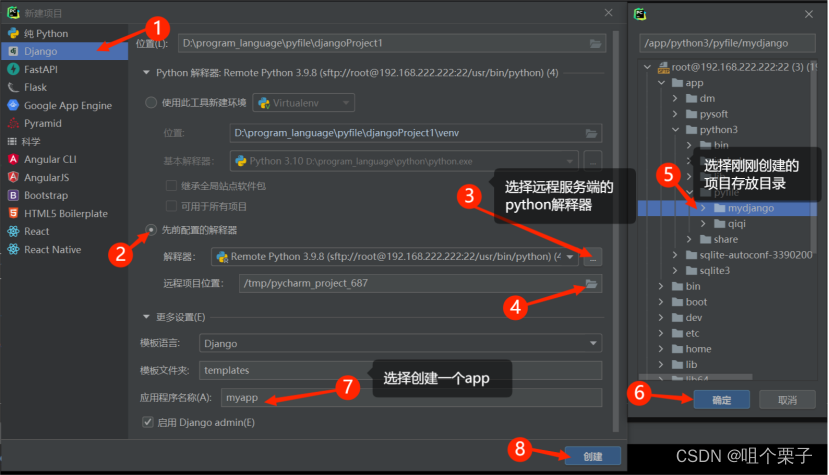Expand etc folder node
This screenshot has width=829, height=475.
pyautogui.click(x=661, y=333)
